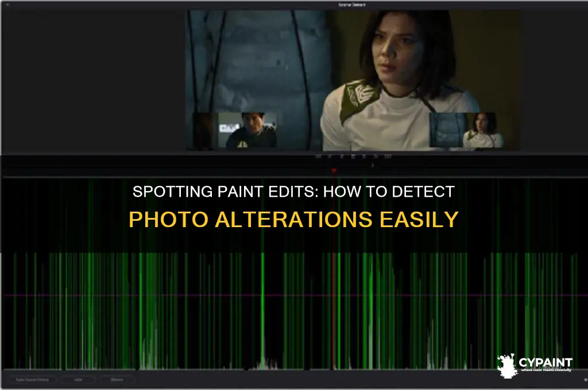Screen dimensions: 588x390
Task: Jump to the last frame in viewer
Action: click(x=388, y=157)
